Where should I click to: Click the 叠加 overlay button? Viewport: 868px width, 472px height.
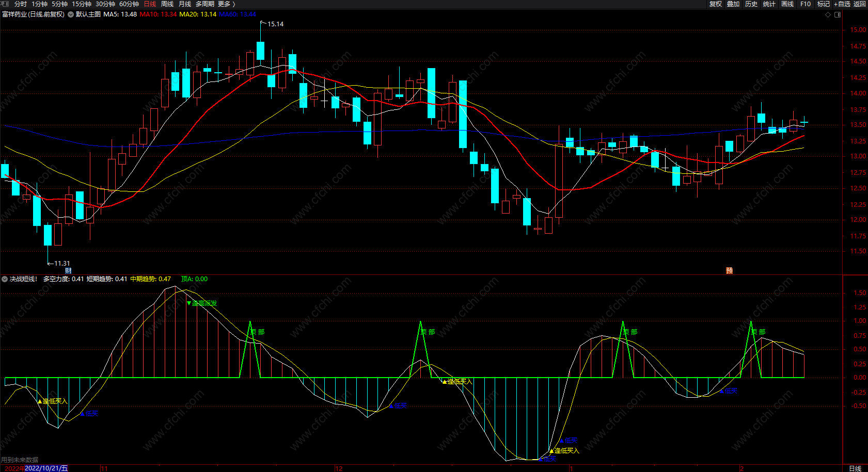[733, 4]
